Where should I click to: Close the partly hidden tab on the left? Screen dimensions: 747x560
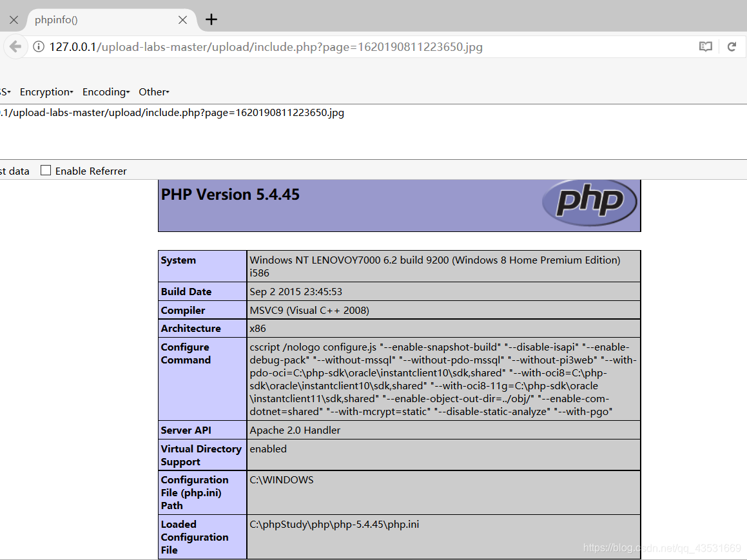point(14,20)
